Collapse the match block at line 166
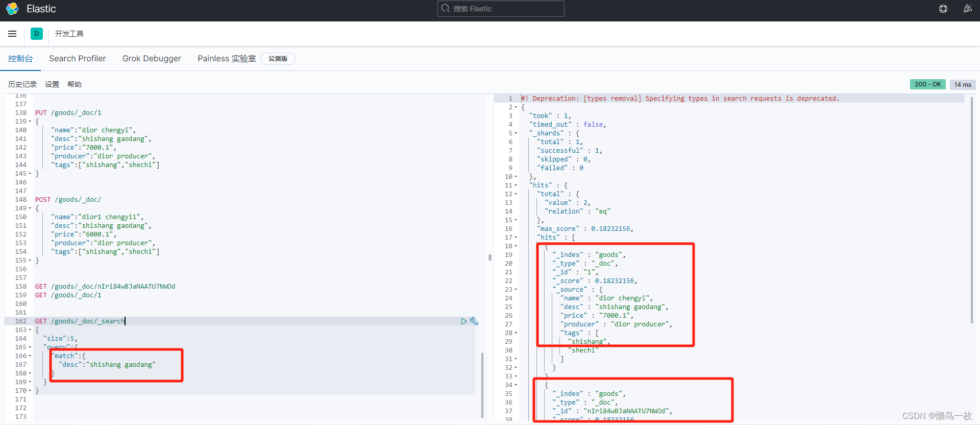 [x=30, y=356]
